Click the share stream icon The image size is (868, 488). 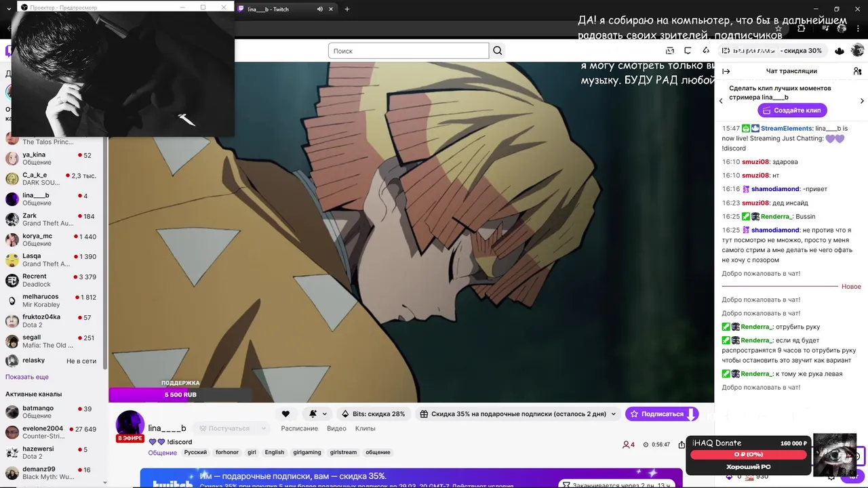pos(682,445)
